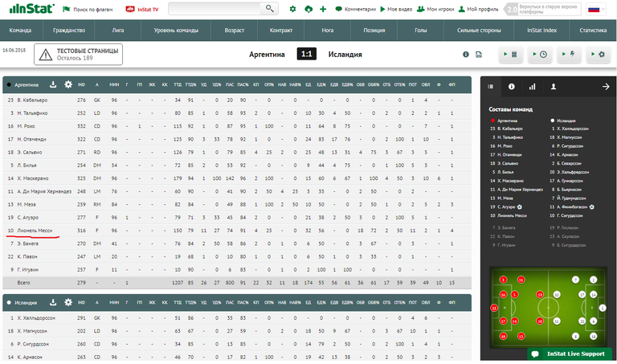Viewport: 617px width, 364px height.
Task: Open flag search (Поиск по флагам)
Action: tap(88, 9)
